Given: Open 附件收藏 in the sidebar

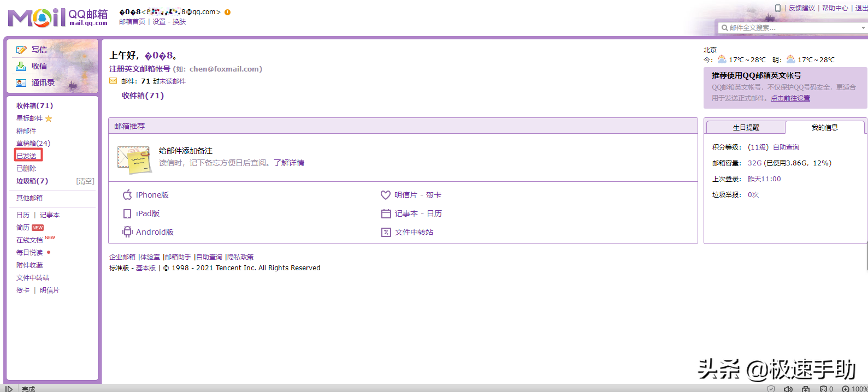Looking at the screenshot, I should click(29, 265).
